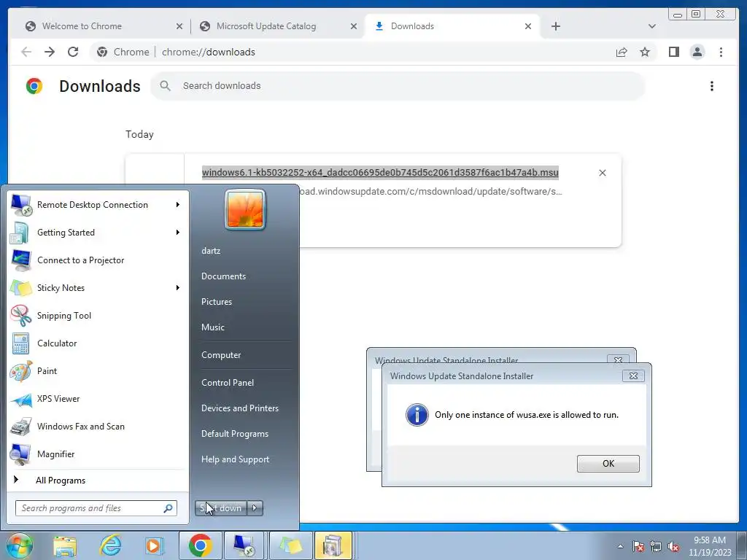
Task: Expand Sticky Notes jump list arrow
Action: click(178, 287)
